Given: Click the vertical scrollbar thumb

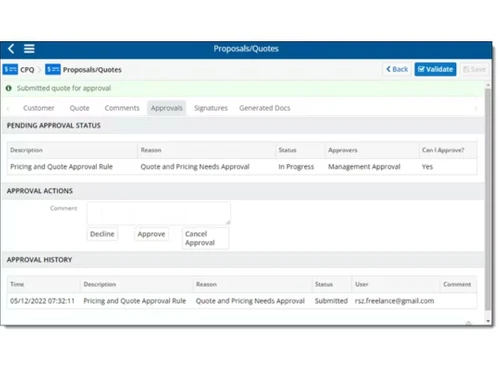Looking at the screenshot, I should [x=488, y=198].
